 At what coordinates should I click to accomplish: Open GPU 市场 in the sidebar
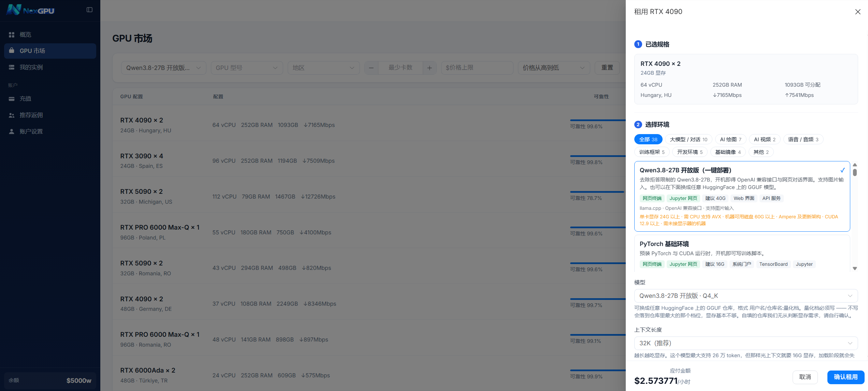coord(50,50)
